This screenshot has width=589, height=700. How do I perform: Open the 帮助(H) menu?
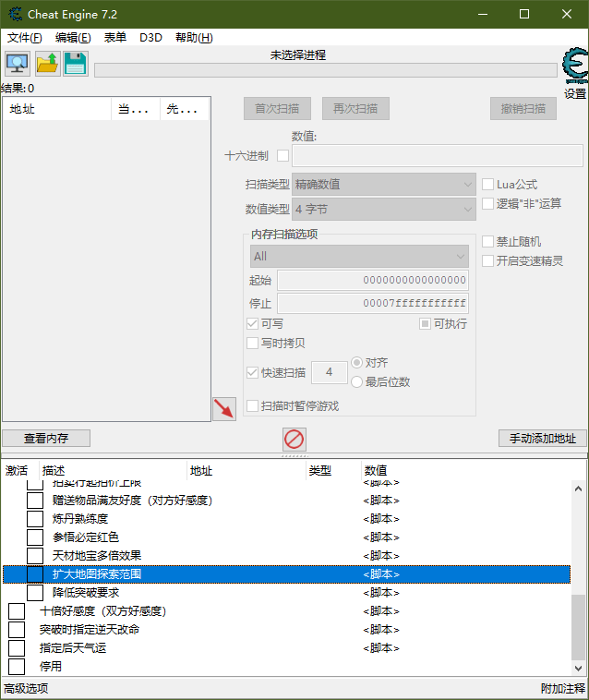194,38
